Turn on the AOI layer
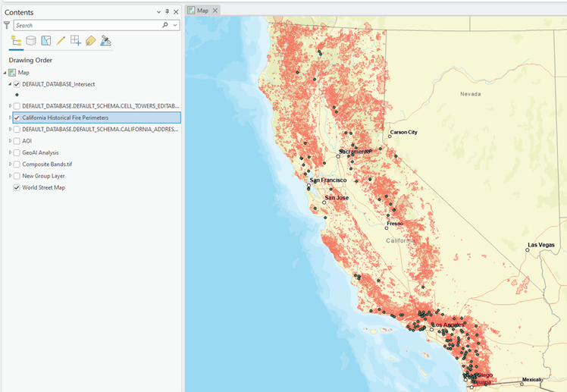Screen dimensions: 567x392 point(17,141)
